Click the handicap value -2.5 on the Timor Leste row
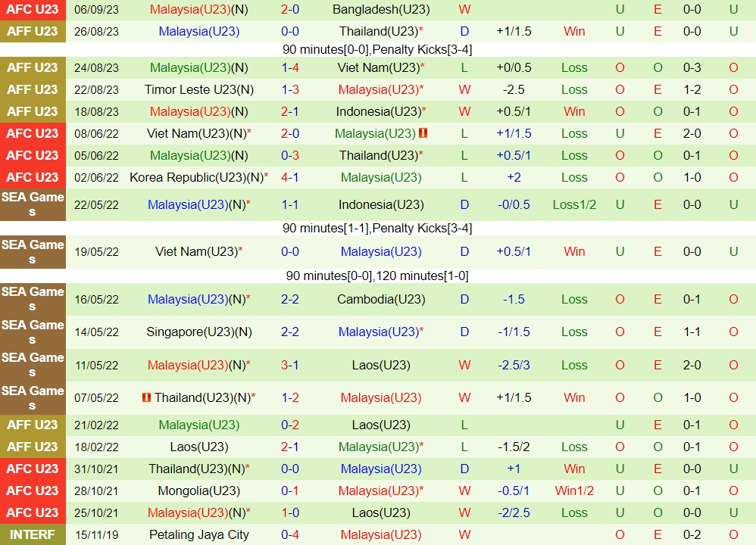Image resolution: width=756 pixels, height=545 pixels. (x=514, y=89)
